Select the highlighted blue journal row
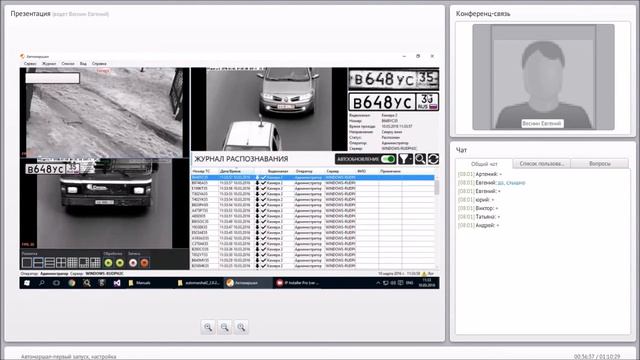 pos(313,178)
